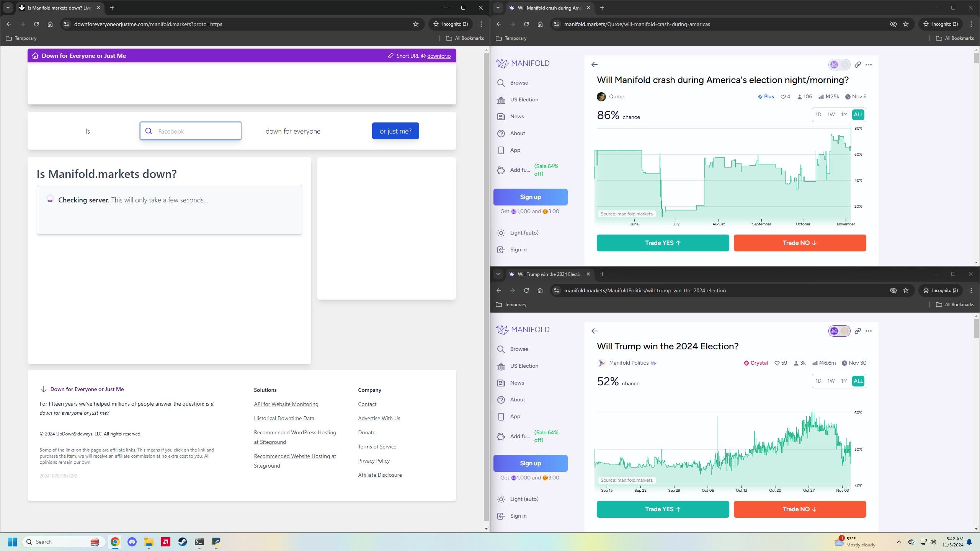Show hidden icons chevron in system tray
This screenshot has height=551, width=980.
coord(899,542)
